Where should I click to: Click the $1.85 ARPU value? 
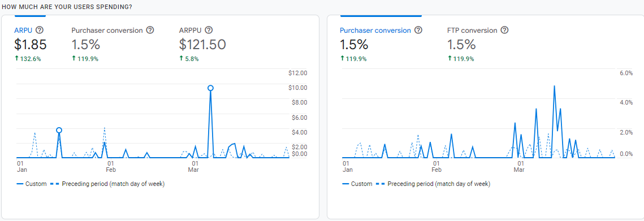pyautogui.click(x=31, y=44)
